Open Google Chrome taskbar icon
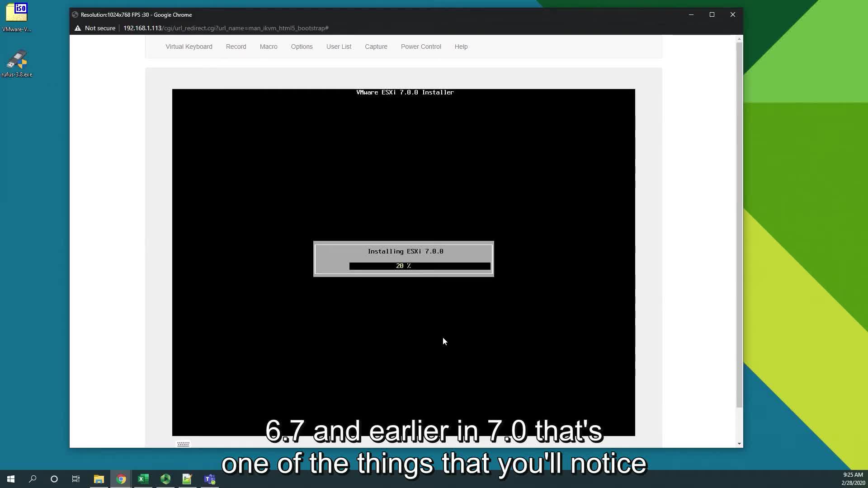 click(121, 479)
